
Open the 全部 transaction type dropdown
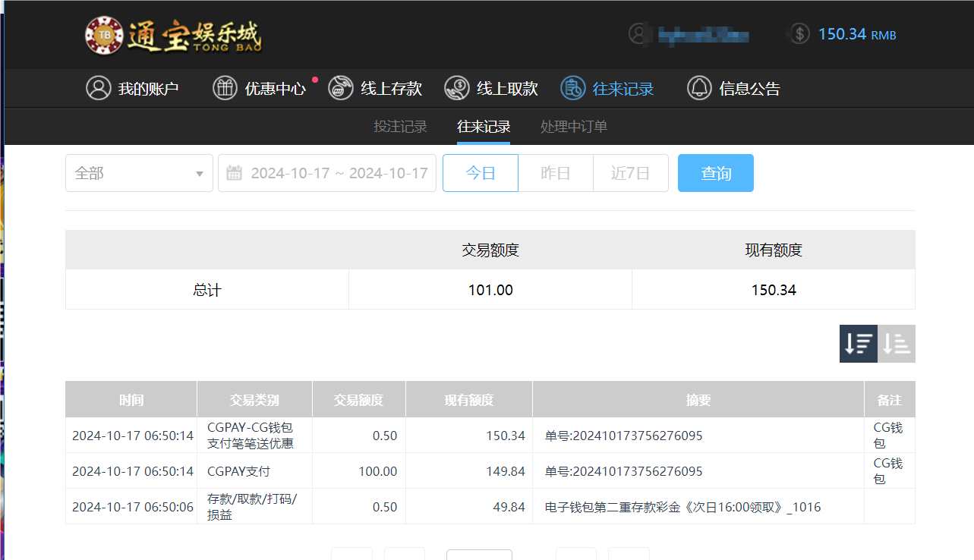pos(139,173)
